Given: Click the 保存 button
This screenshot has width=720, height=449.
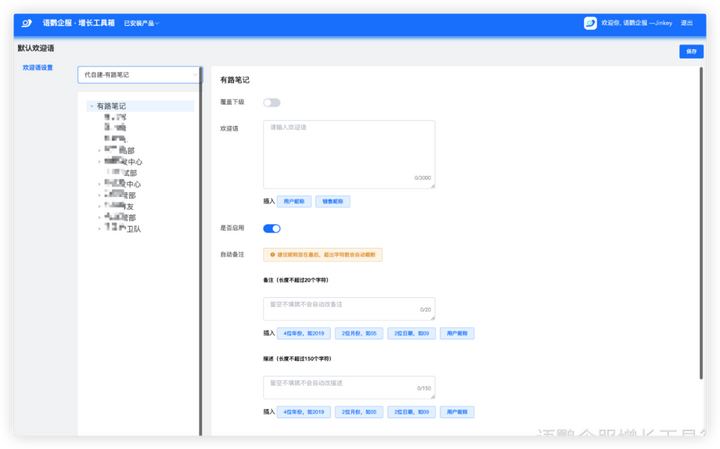Looking at the screenshot, I should [x=691, y=51].
